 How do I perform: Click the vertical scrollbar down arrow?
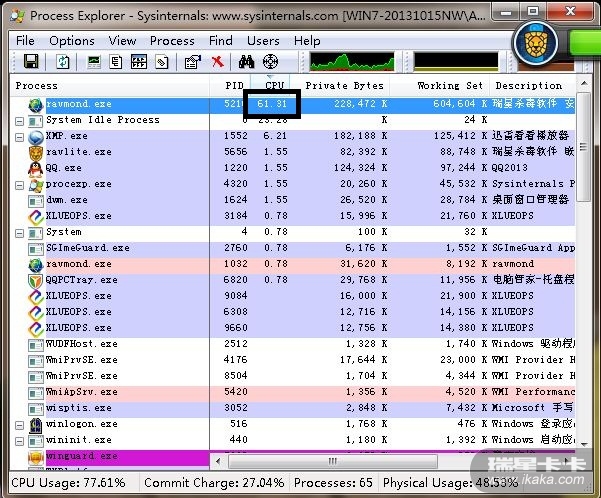coord(584,444)
